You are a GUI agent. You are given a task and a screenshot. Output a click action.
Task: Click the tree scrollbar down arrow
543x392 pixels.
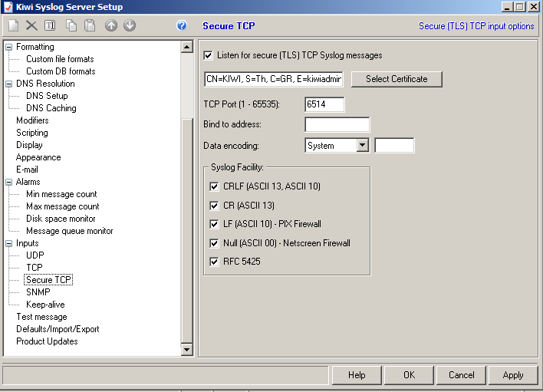pyautogui.click(x=187, y=349)
